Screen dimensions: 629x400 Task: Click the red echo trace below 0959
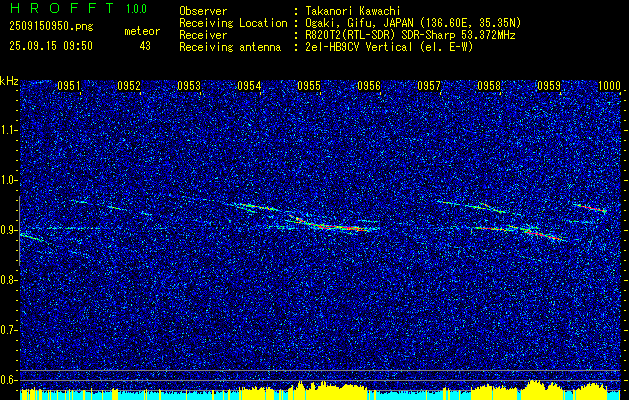542,234
